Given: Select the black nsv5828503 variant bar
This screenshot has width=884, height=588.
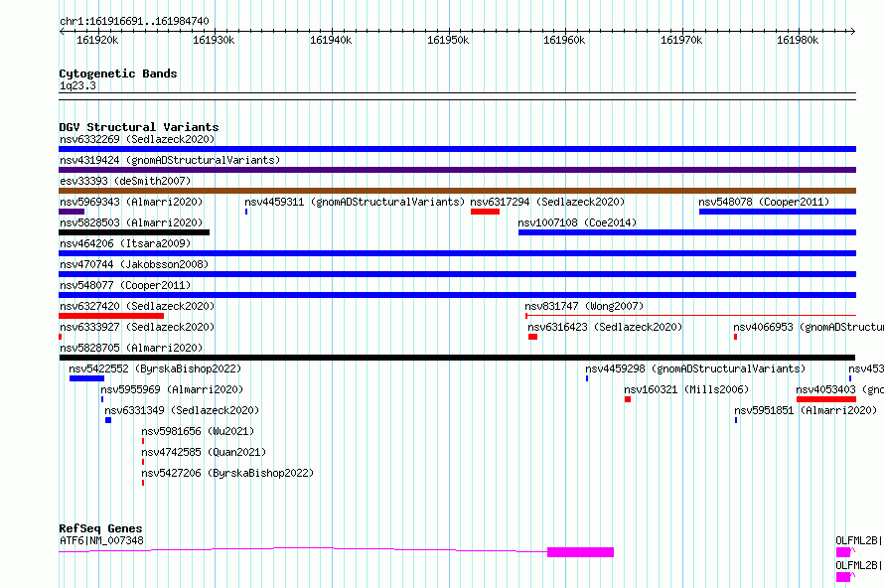Looking at the screenshot, I should (134, 232).
